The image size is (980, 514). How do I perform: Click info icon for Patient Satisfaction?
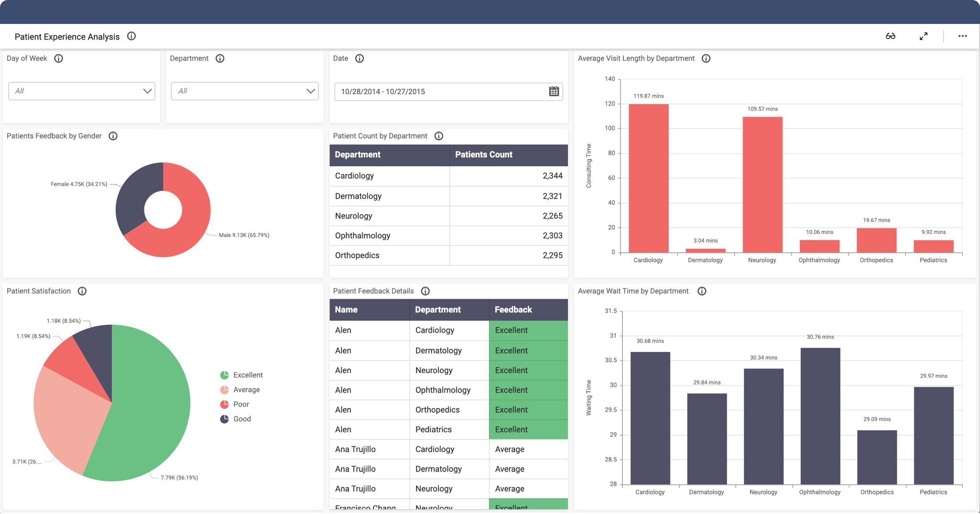(82, 291)
